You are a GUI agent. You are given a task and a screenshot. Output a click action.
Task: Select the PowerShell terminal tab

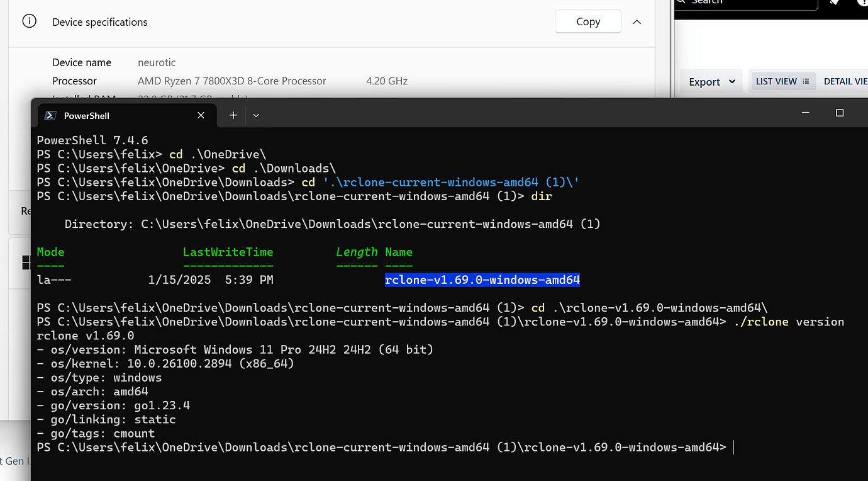pyautogui.click(x=127, y=115)
